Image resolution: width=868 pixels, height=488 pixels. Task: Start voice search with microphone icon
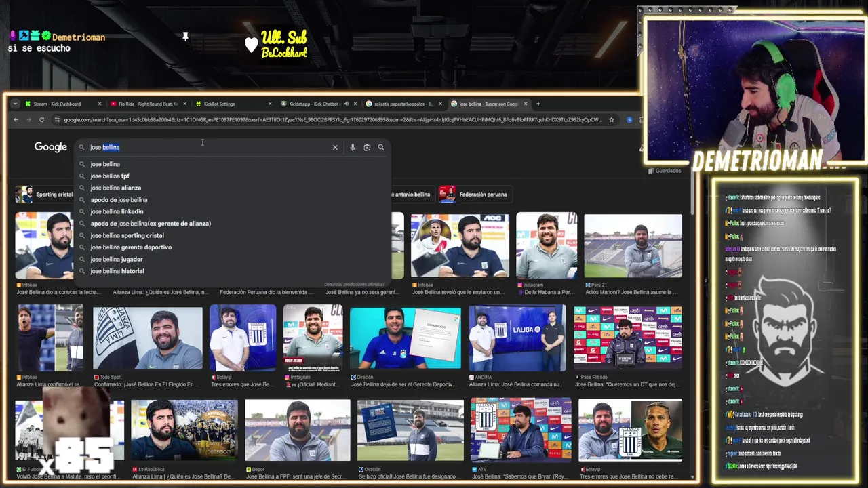point(353,147)
